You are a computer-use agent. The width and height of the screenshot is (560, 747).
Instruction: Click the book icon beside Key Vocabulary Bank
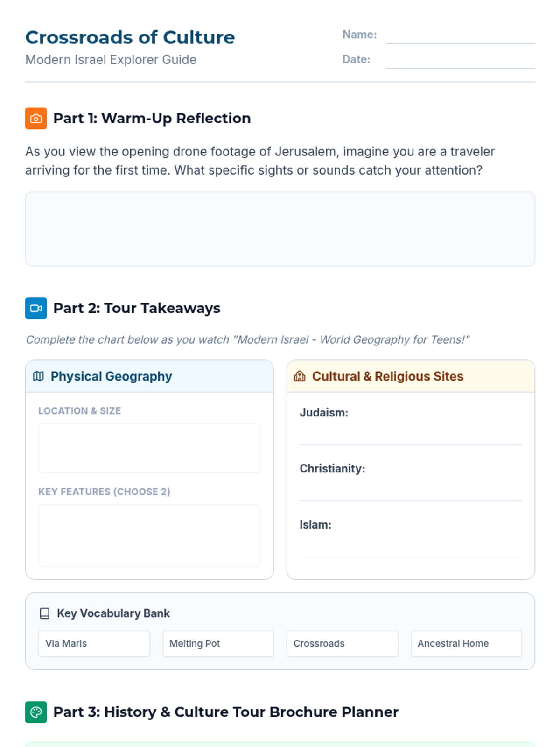pos(45,613)
